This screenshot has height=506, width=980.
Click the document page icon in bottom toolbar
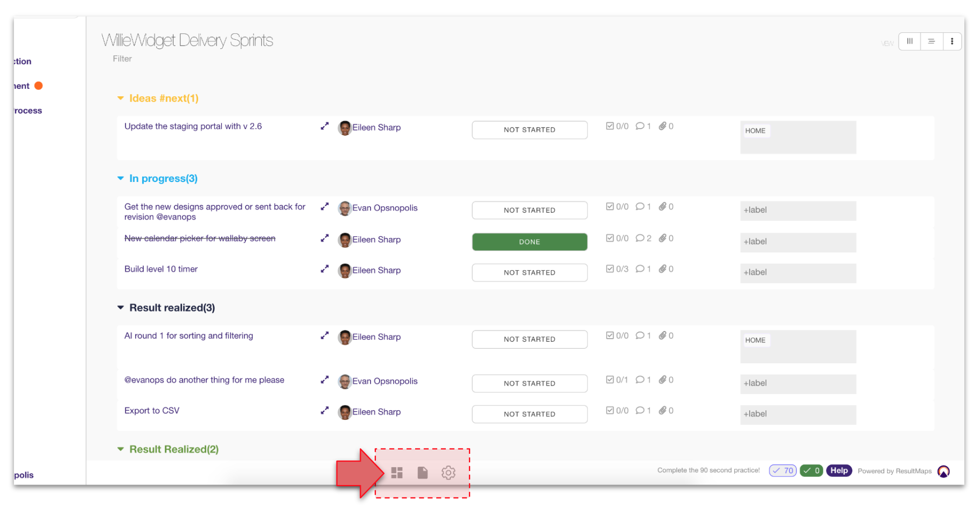coord(423,473)
